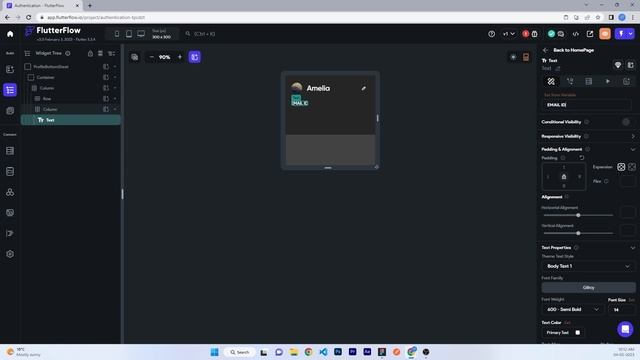Open the View Code icon
Image resolution: width=640 pixels, height=360 pixels.
[x=576, y=34]
